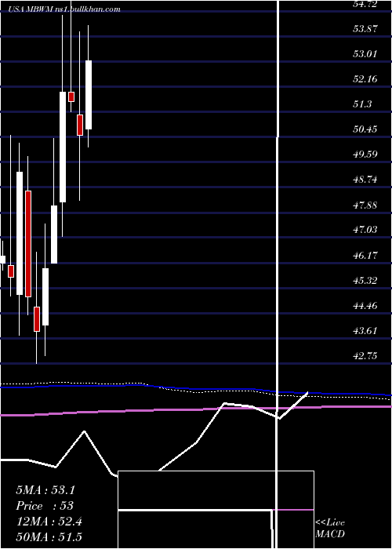
Task: Click the small red candle near 52.16
Action: click(71, 96)
